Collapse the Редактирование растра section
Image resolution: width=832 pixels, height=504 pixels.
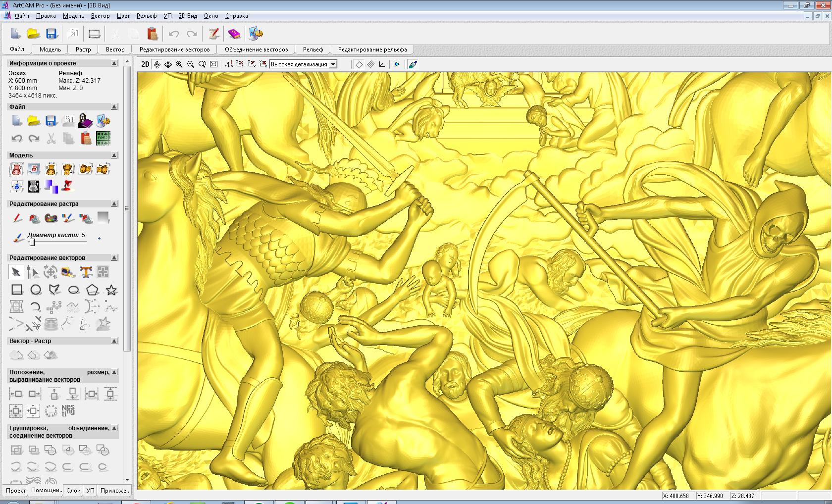114,204
